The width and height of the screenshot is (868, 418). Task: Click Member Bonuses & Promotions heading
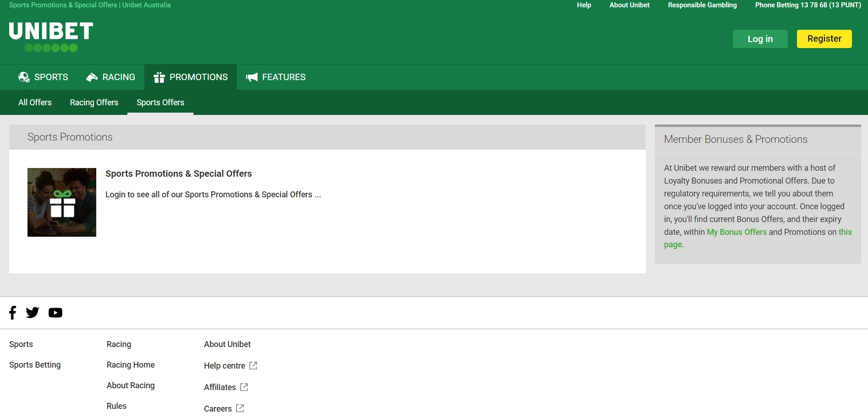[736, 139]
